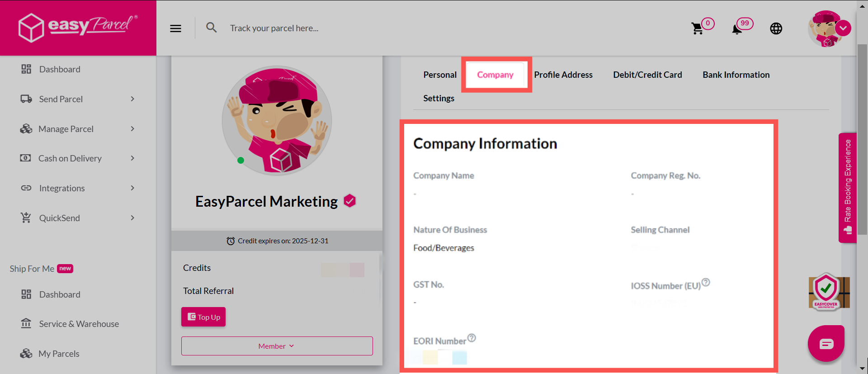The image size is (868, 374).
Task: Open the Bank Information tab
Action: 736,75
